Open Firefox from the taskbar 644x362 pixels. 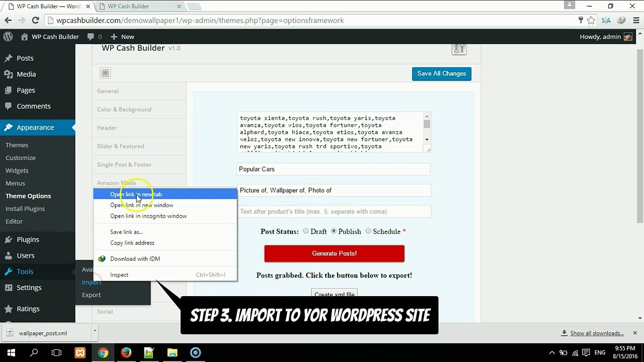pyautogui.click(x=126, y=352)
